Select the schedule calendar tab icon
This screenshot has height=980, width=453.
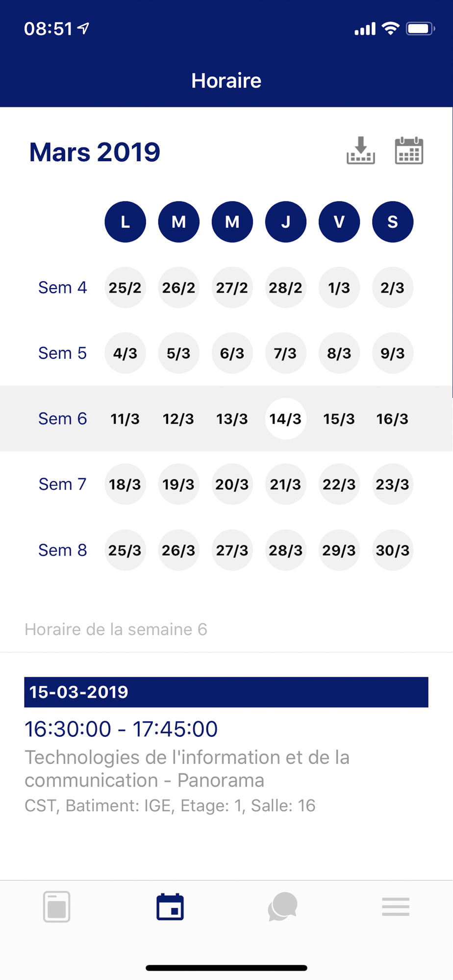point(170,906)
